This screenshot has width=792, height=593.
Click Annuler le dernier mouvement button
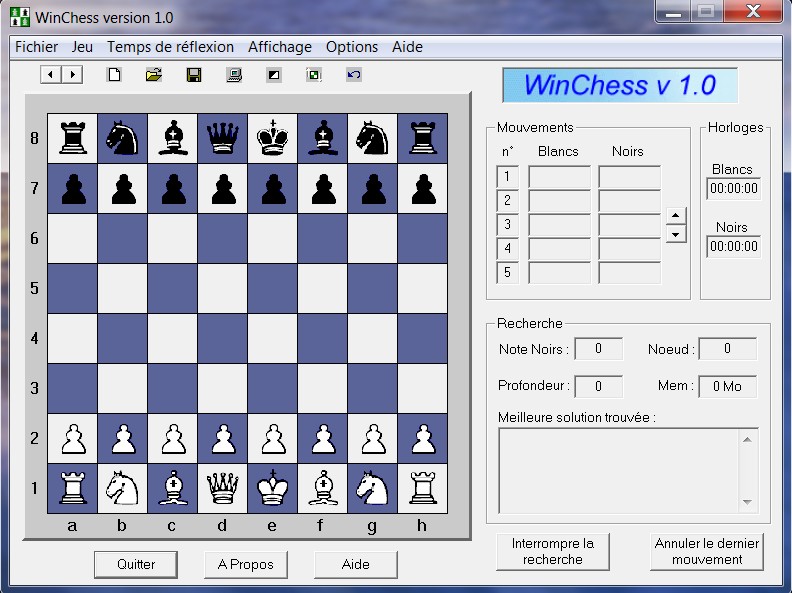pos(707,552)
